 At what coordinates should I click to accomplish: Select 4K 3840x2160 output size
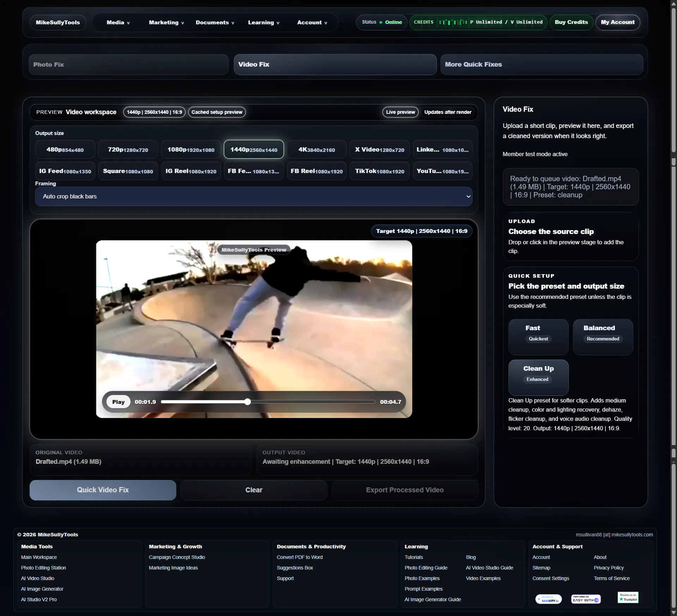(x=317, y=149)
